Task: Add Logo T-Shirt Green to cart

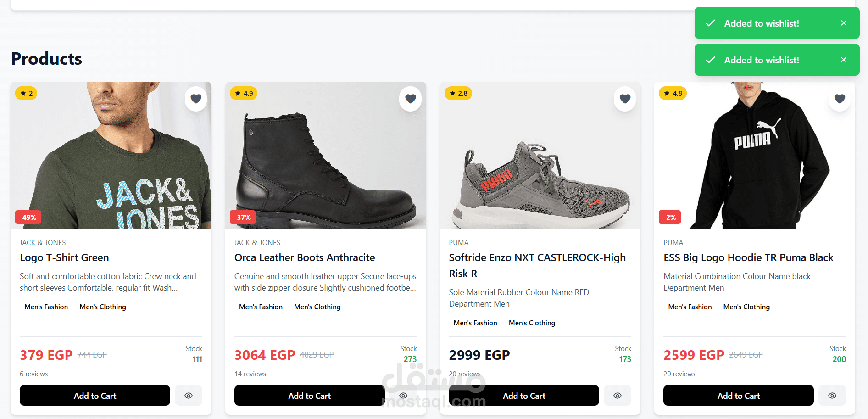Action: point(95,396)
